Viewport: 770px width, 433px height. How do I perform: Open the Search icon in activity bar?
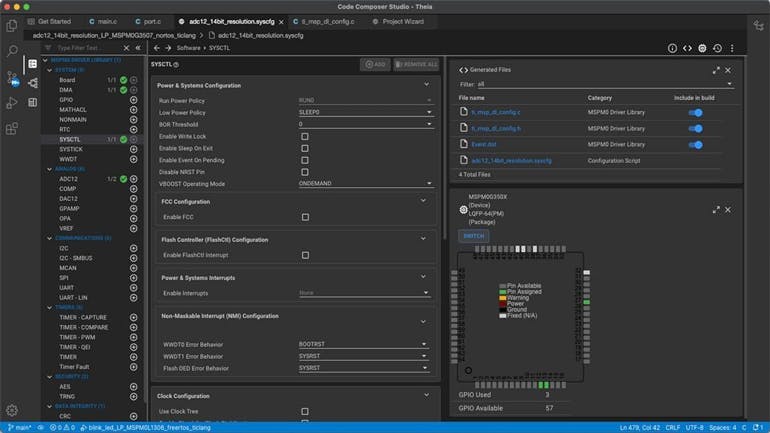[12, 51]
